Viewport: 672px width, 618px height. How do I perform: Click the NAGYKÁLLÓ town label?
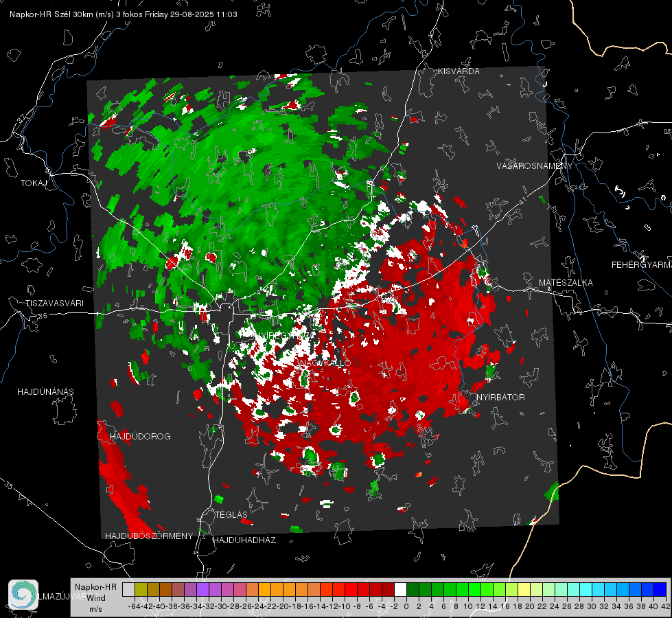pos(325,363)
